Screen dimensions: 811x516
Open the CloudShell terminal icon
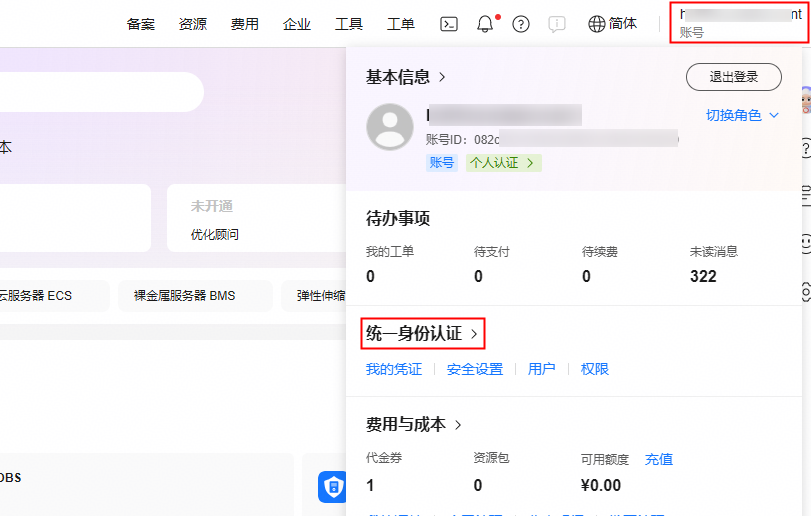tap(448, 24)
